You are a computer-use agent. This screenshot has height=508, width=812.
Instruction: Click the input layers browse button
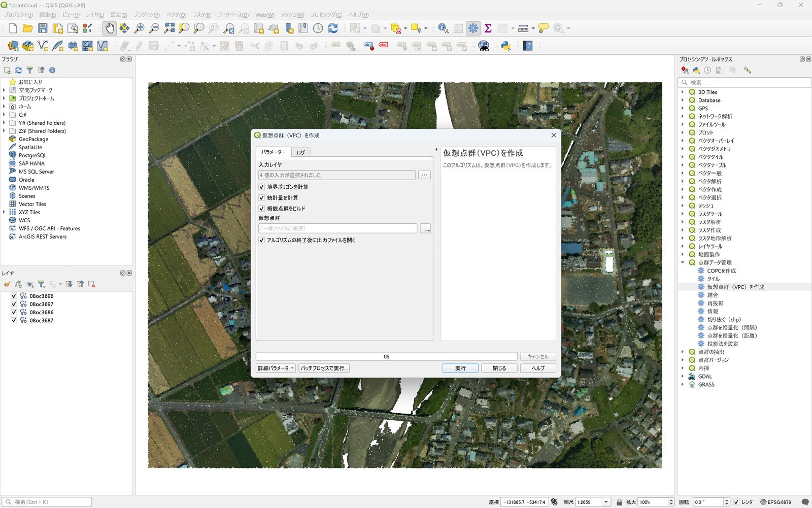tap(424, 175)
